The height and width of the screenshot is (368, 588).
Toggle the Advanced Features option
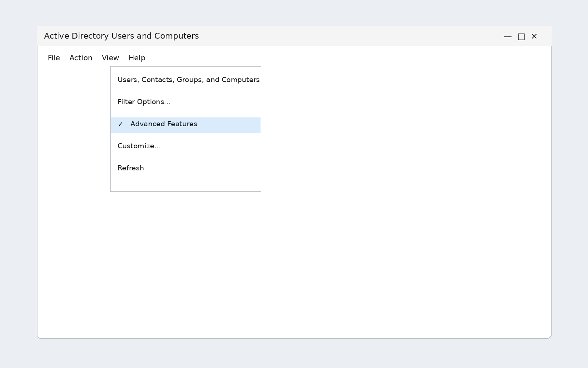point(186,125)
